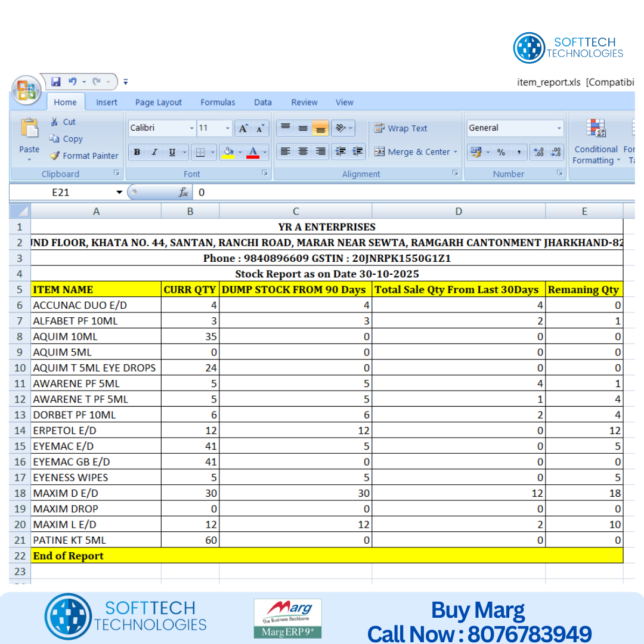The width and height of the screenshot is (644, 644).
Task: Click the Undo arrow icon
Action: 73,82
